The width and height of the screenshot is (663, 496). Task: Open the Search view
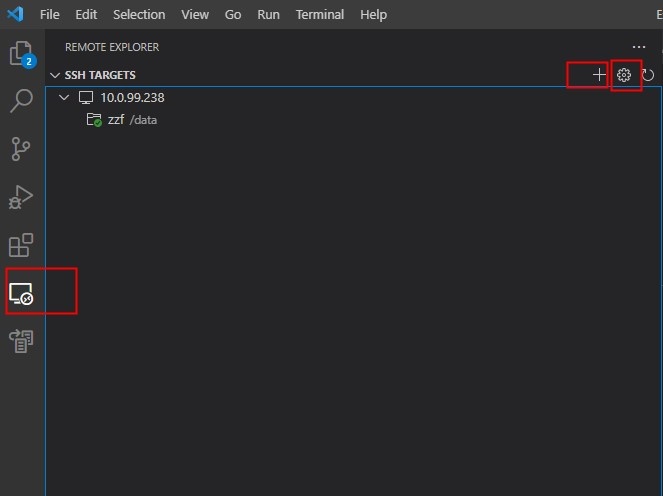[x=21, y=101]
